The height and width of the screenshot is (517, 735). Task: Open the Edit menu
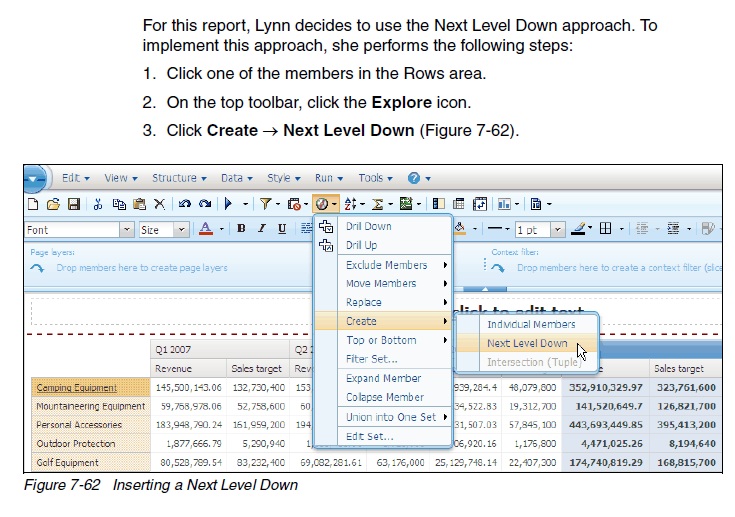click(75, 178)
